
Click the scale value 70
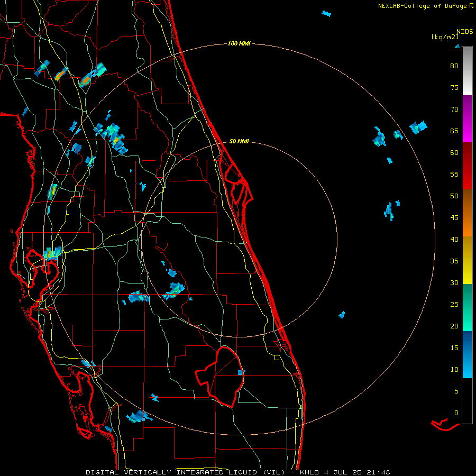click(x=454, y=109)
